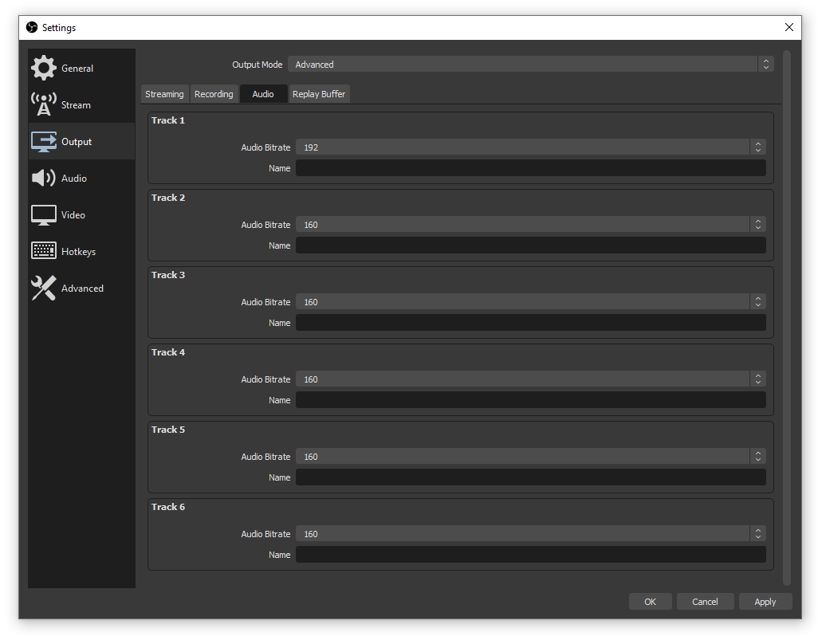The image size is (818, 644).
Task: Open Stream settings via antenna icon
Action: click(x=43, y=104)
